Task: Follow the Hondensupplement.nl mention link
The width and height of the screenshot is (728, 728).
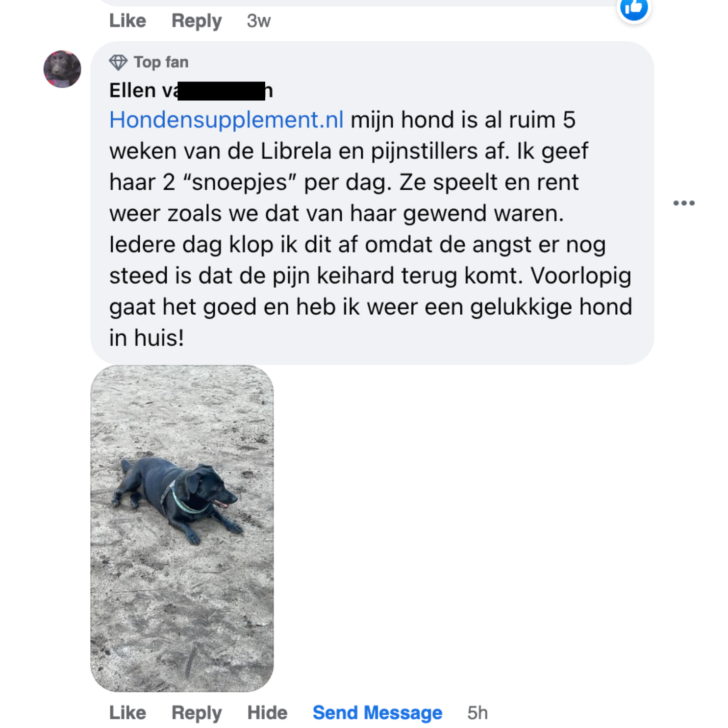Action: click(x=226, y=120)
